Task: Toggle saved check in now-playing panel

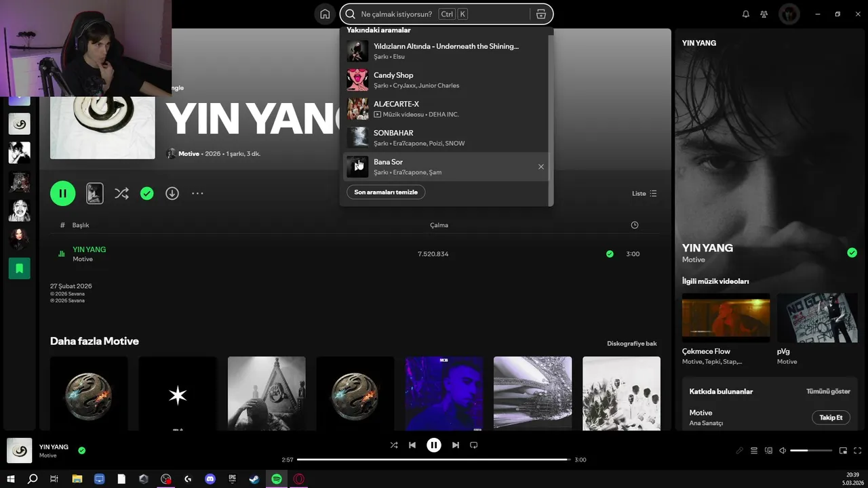Action: pyautogui.click(x=852, y=253)
